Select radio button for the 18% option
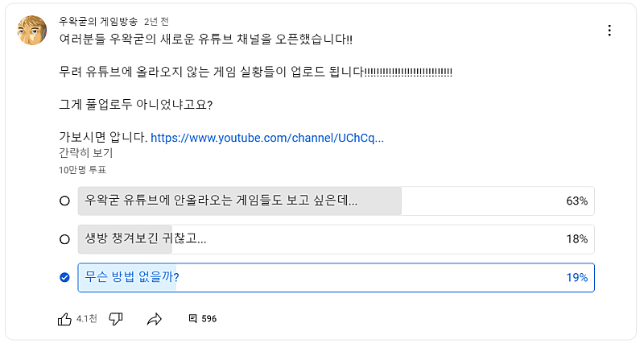The image size is (644, 348). coord(64,239)
